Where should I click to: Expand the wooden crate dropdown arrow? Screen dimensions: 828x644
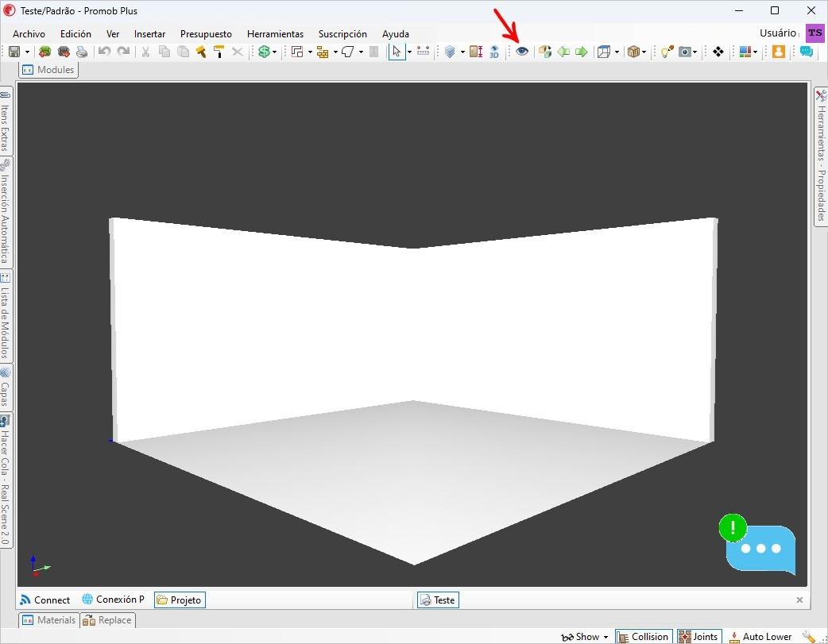(x=644, y=52)
